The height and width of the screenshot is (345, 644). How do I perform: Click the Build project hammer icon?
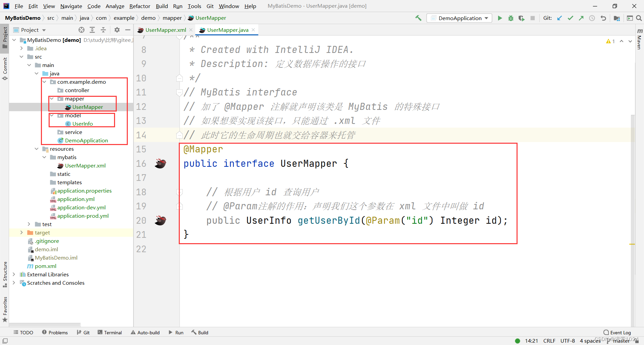click(x=418, y=18)
